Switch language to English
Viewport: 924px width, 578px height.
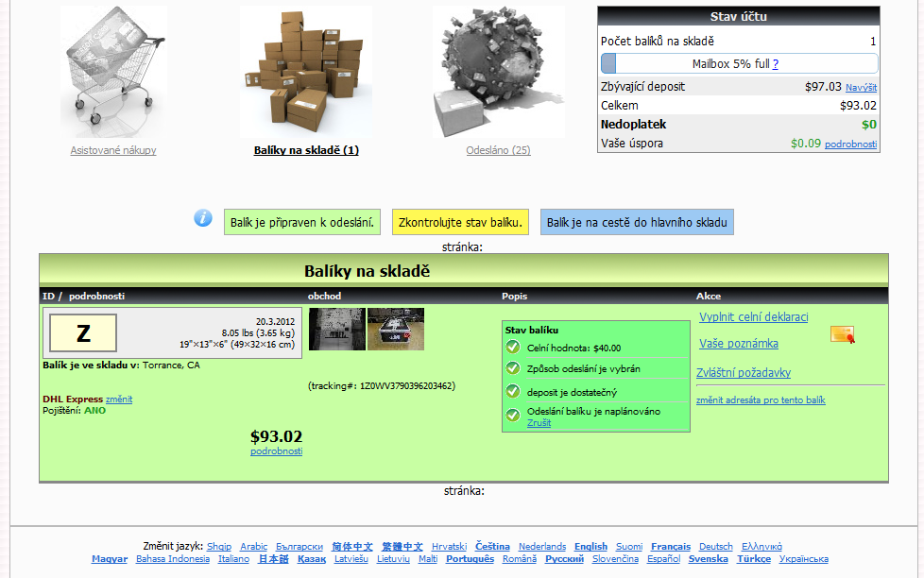coord(590,546)
